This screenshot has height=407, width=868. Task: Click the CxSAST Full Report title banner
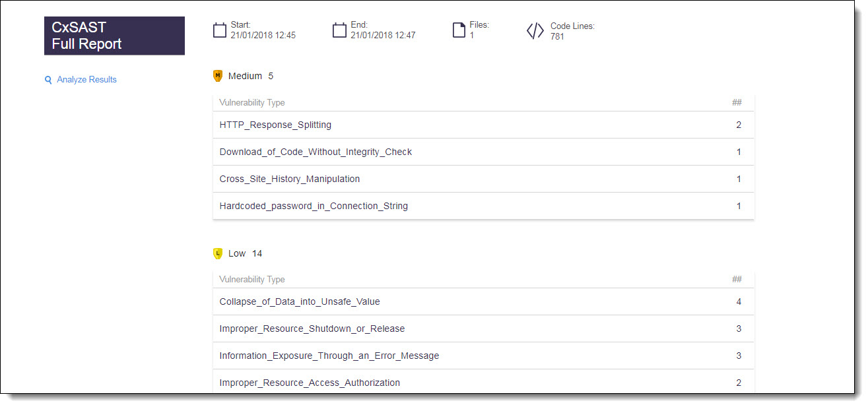pos(114,36)
